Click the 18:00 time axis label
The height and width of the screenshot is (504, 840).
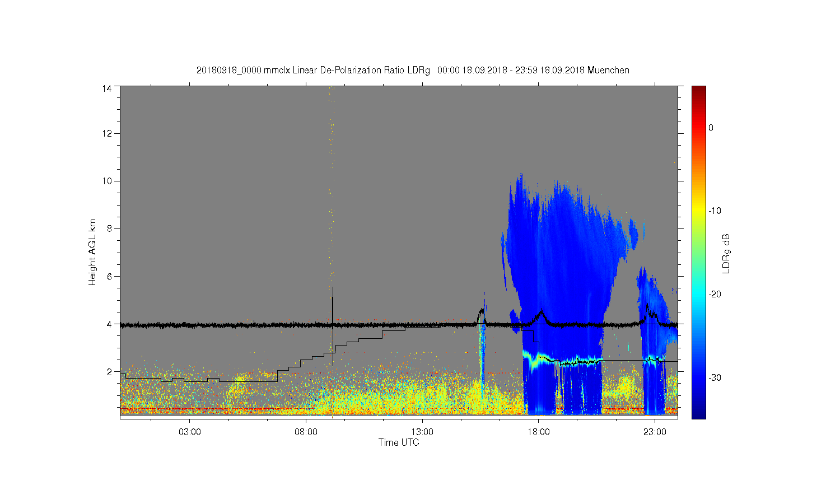[x=538, y=432]
